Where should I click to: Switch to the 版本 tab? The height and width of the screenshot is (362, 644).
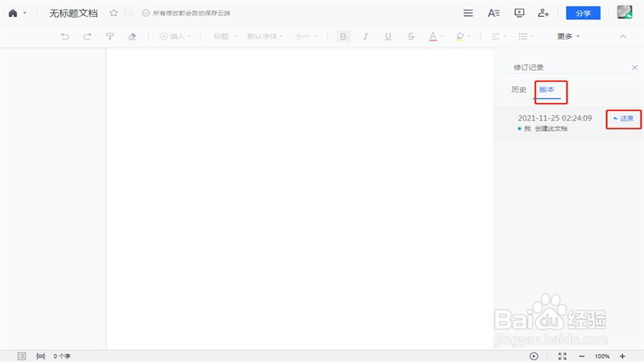(x=547, y=89)
